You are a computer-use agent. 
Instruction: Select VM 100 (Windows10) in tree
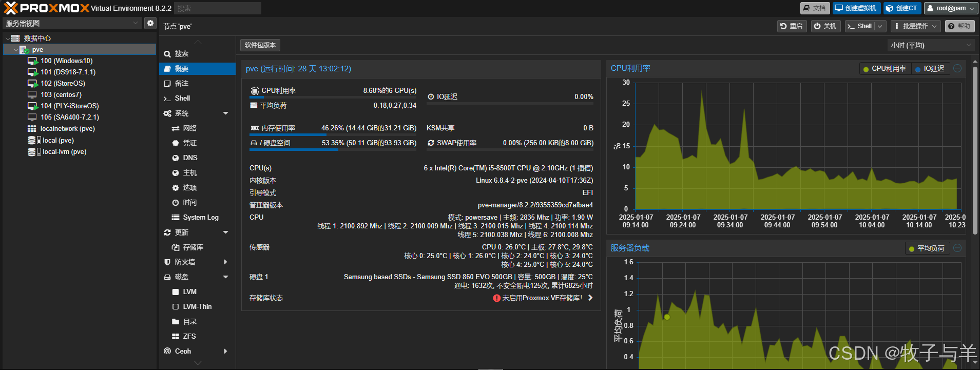point(67,61)
